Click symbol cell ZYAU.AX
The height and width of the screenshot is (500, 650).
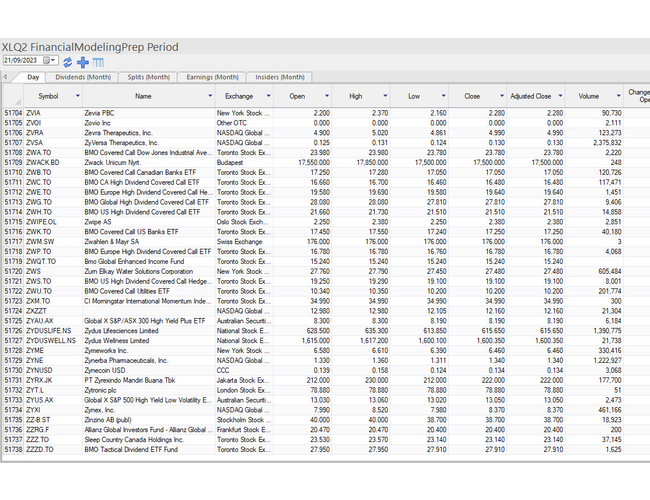tap(53, 321)
